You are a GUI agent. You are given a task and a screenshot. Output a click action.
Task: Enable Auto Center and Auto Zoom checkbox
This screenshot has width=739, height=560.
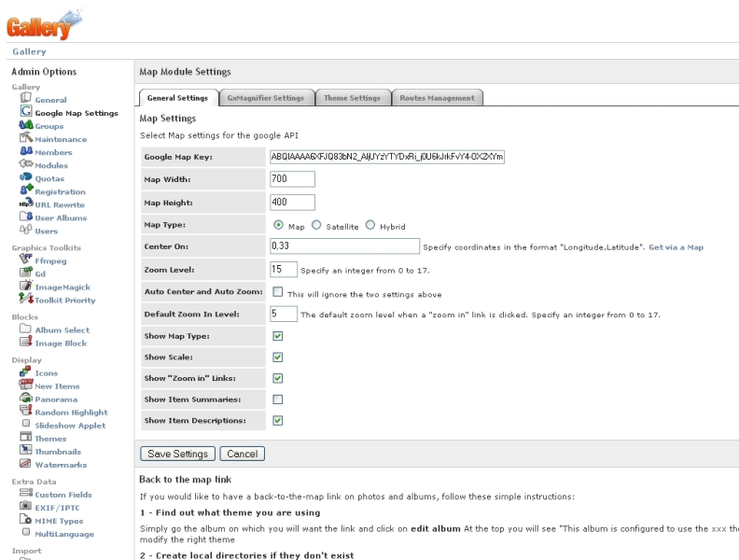(278, 292)
